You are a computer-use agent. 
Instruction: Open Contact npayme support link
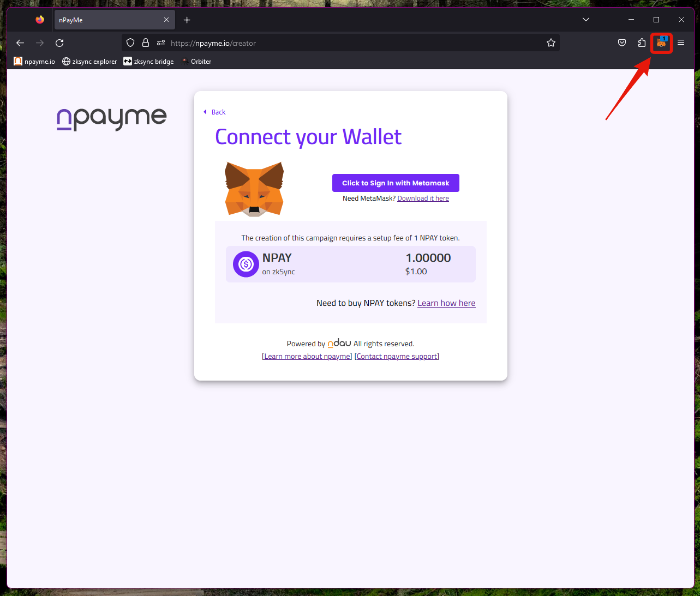pos(397,357)
